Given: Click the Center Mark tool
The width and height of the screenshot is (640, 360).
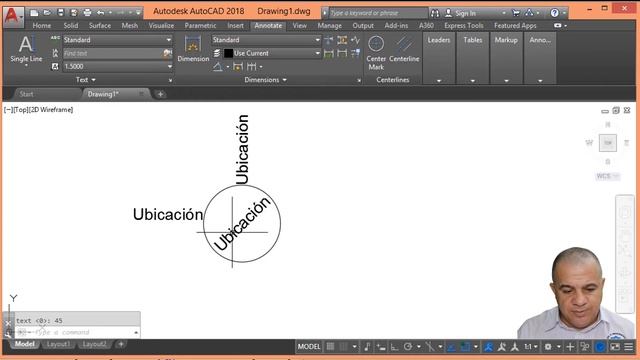Looking at the screenshot, I should coord(376,53).
